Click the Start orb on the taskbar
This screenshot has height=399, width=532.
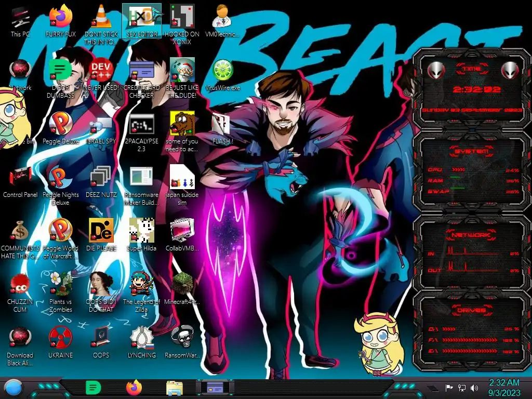pyautogui.click(x=13, y=388)
